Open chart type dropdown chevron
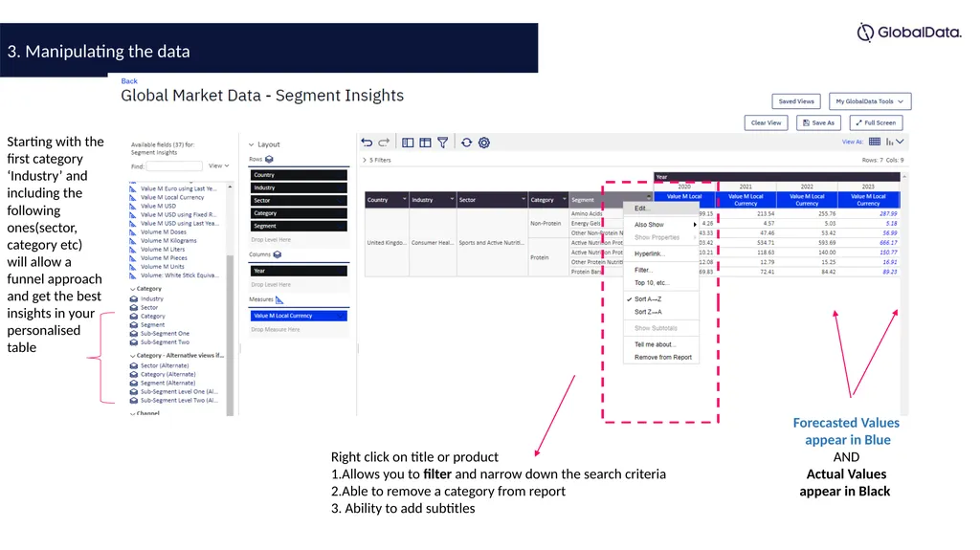This screenshot has width=980, height=550. (x=901, y=142)
